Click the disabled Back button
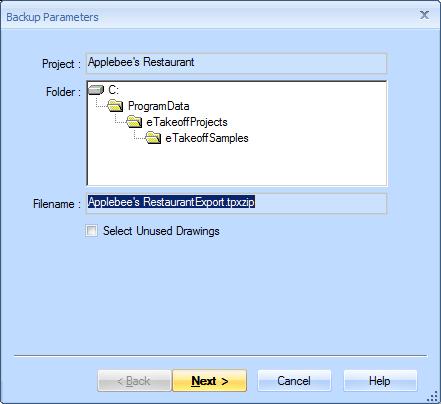 pos(134,380)
